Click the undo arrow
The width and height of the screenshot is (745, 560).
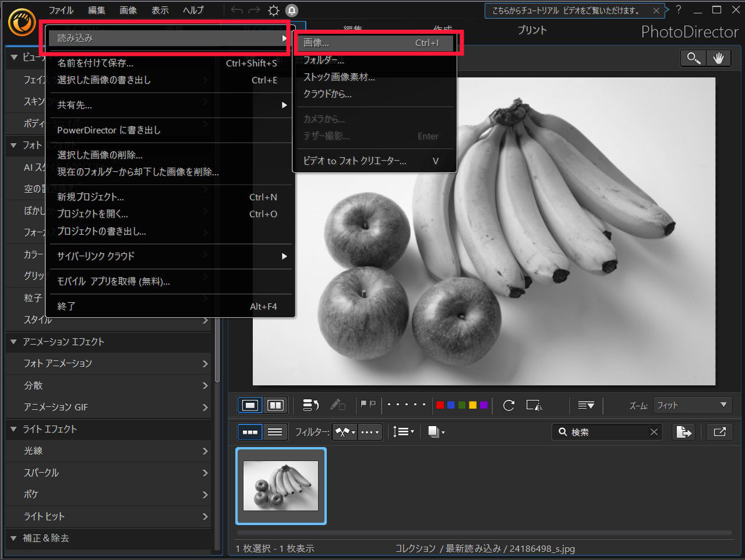click(x=236, y=10)
